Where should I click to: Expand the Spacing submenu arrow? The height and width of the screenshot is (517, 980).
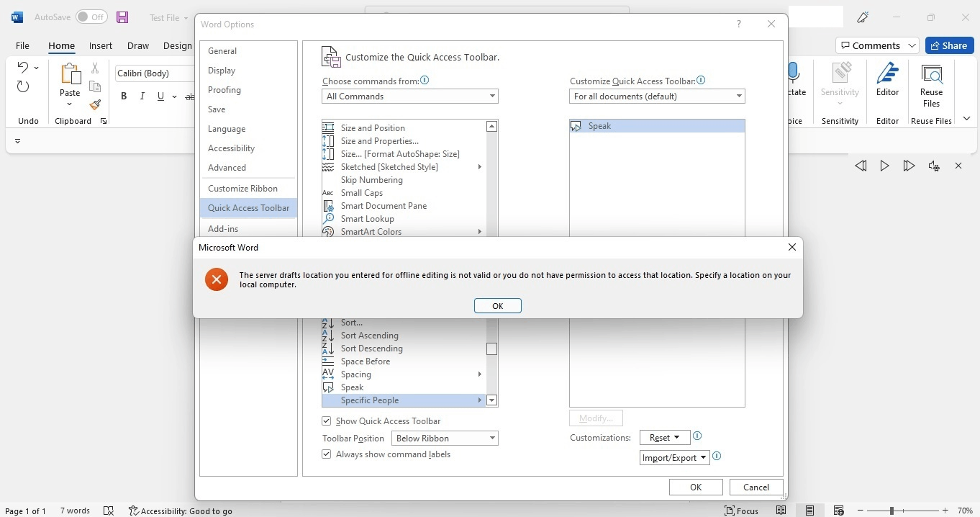pos(479,374)
